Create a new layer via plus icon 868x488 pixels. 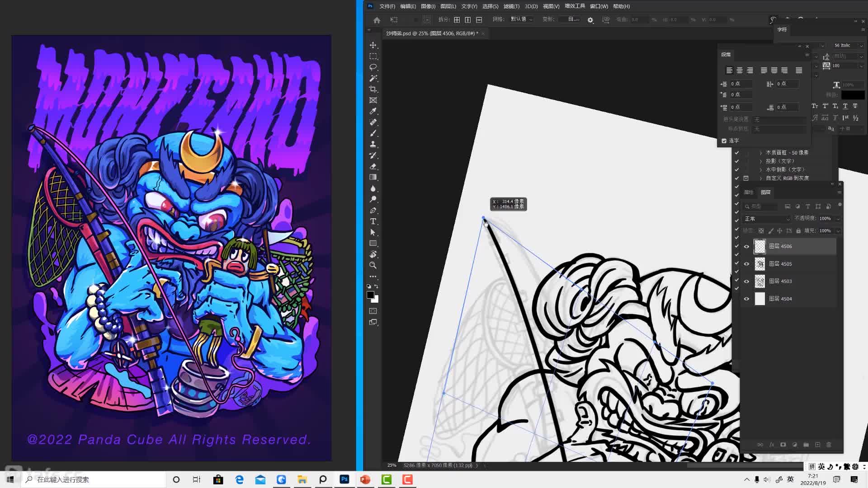coord(817,445)
